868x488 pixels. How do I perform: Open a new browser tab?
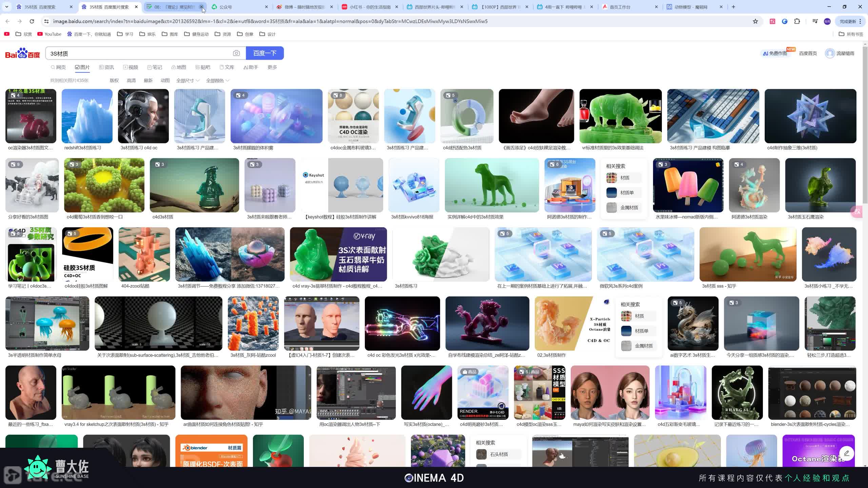(733, 7)
